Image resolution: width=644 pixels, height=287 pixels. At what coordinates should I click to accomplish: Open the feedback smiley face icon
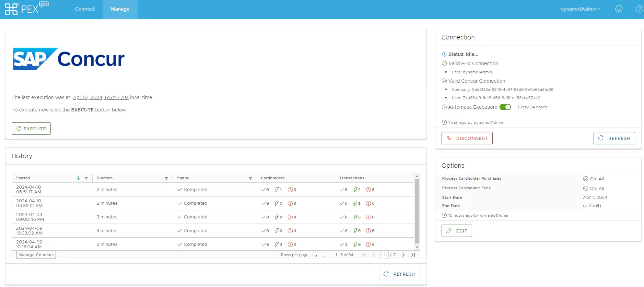click(619, 9)
